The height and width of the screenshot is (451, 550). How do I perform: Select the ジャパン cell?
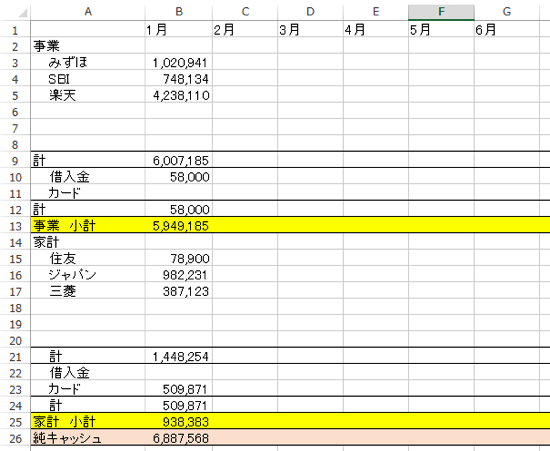[88, 275]
